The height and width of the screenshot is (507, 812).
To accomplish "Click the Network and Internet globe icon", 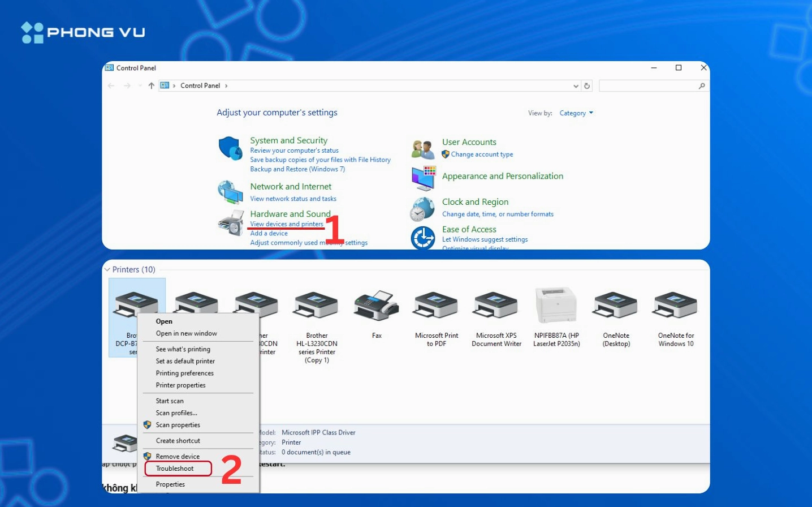I will pos(230,192).
